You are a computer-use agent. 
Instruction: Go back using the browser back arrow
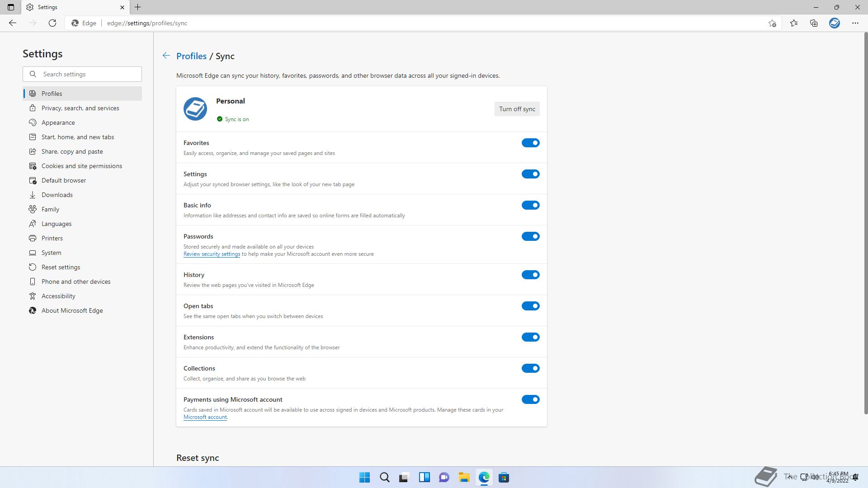pyautogui.click(x=13, y=23)
